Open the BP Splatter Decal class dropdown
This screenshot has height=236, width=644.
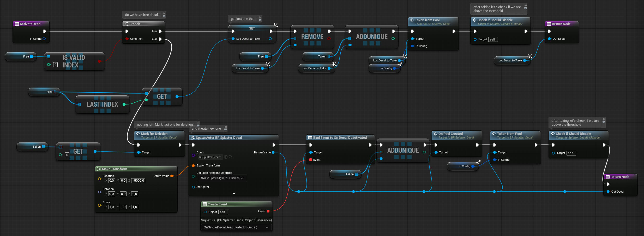click(x=210, y=157)
